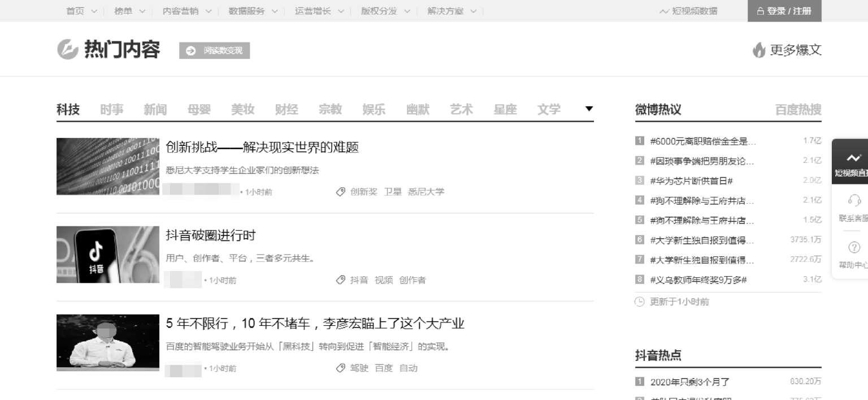Viewport: 868px width, 400px height.
Task: Switch to the 新闻 category tab
Action: (x=155, y=109)
